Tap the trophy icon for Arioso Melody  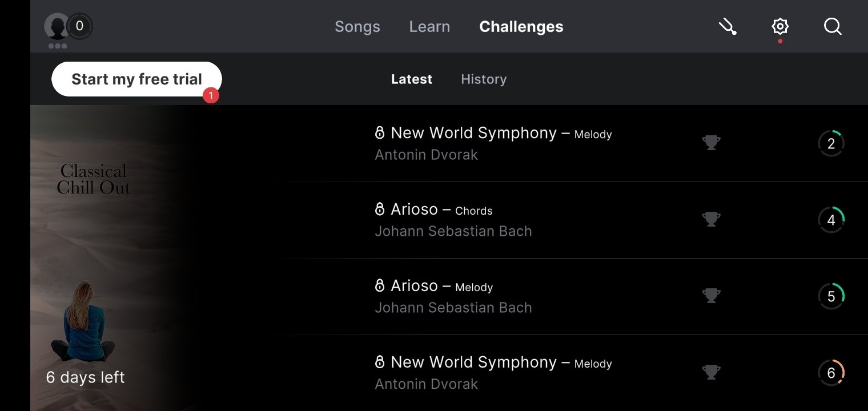(711, 296)
